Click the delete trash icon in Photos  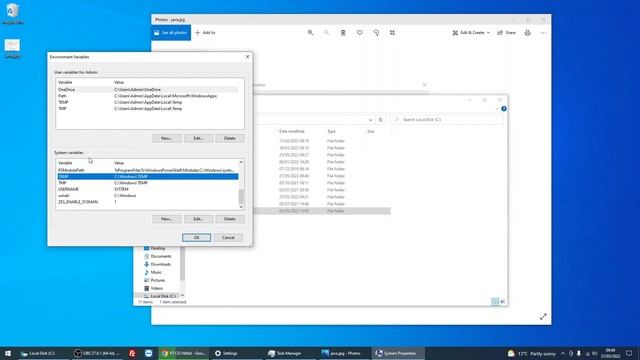point(343,33)
